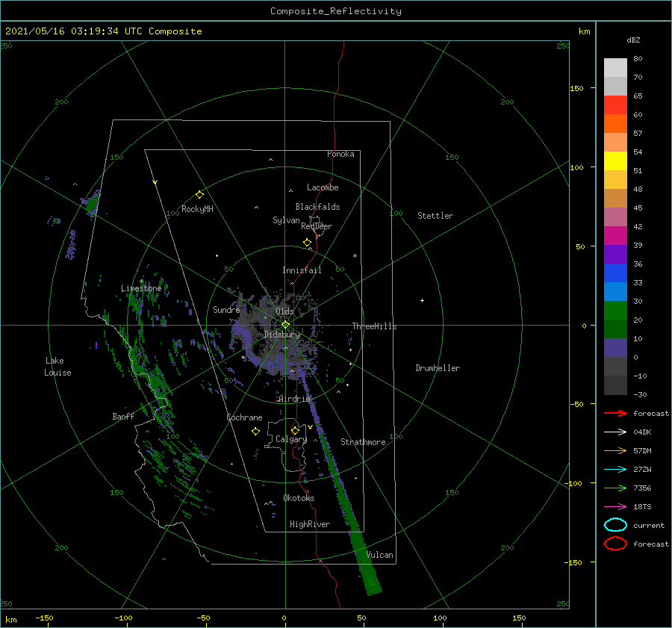Click the red 'forecast' ellipse legend icon
Viewport: 672px width, 628px height.
615,544
